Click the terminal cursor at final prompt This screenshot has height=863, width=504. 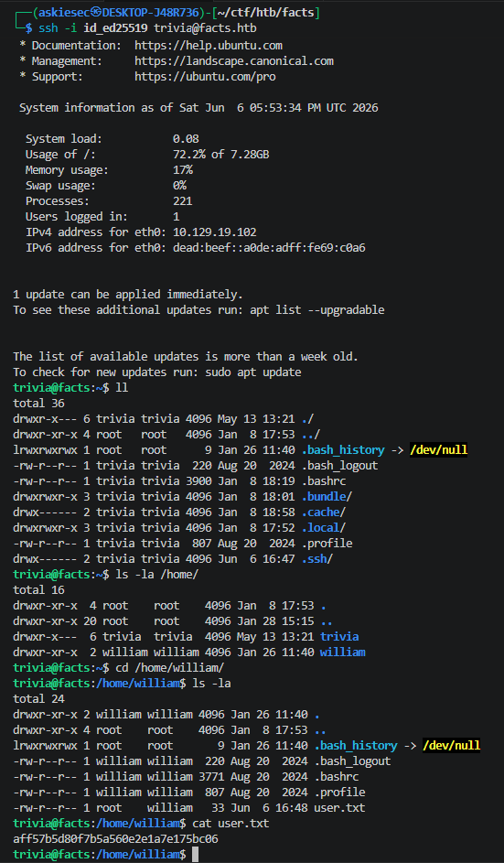click(x=195, y=855)
